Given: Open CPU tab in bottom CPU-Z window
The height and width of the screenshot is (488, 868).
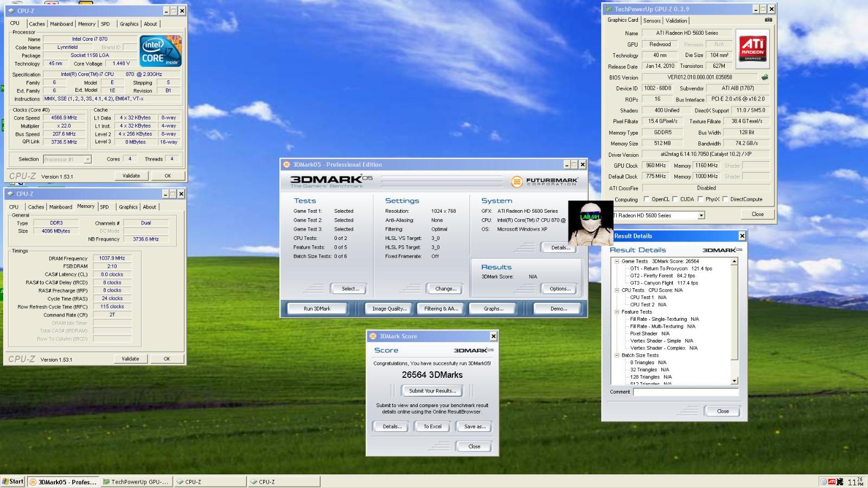Looking at the screenshot, I should pos(14,207).
